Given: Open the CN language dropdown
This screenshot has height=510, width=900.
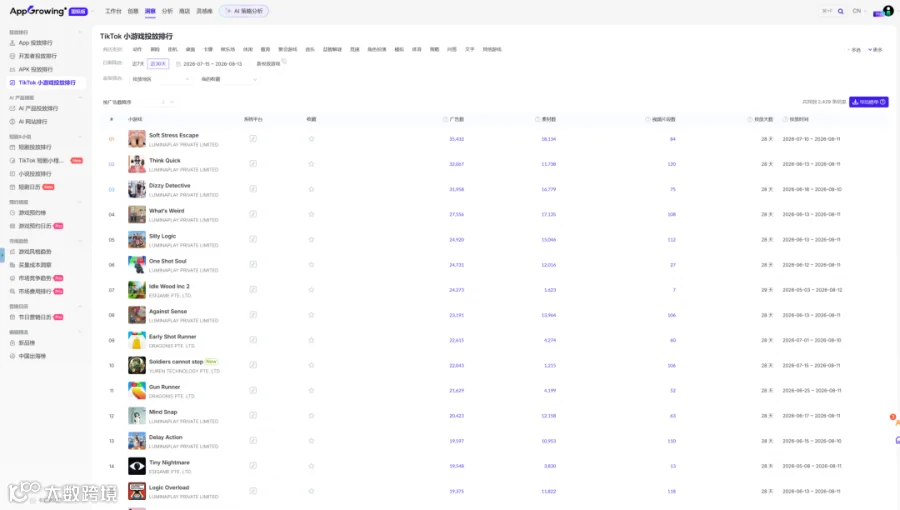Looking at the screenshot, I should 858,11.
